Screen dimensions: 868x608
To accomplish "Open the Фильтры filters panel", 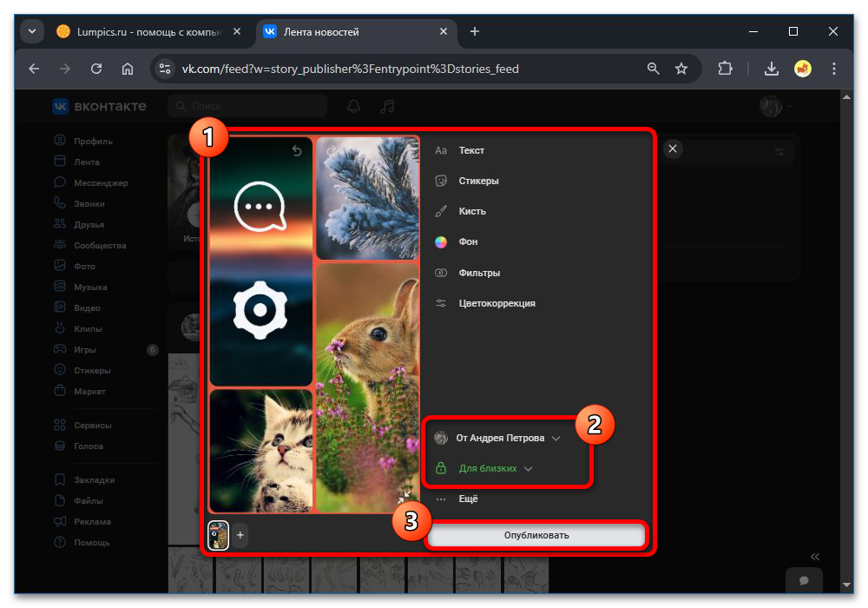I will pyautogui.click(x=478, y=273).
